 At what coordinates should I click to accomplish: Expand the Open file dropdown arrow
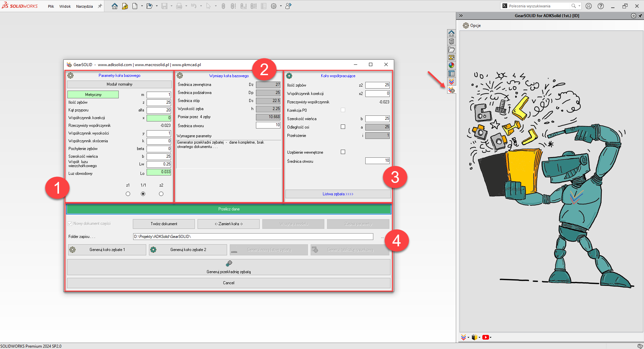pos(157,6)
